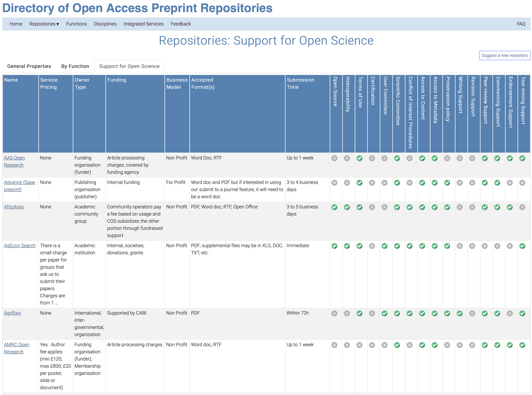
Task: Click AfricArxiv Certification cross icon
Action: [372, 207]
